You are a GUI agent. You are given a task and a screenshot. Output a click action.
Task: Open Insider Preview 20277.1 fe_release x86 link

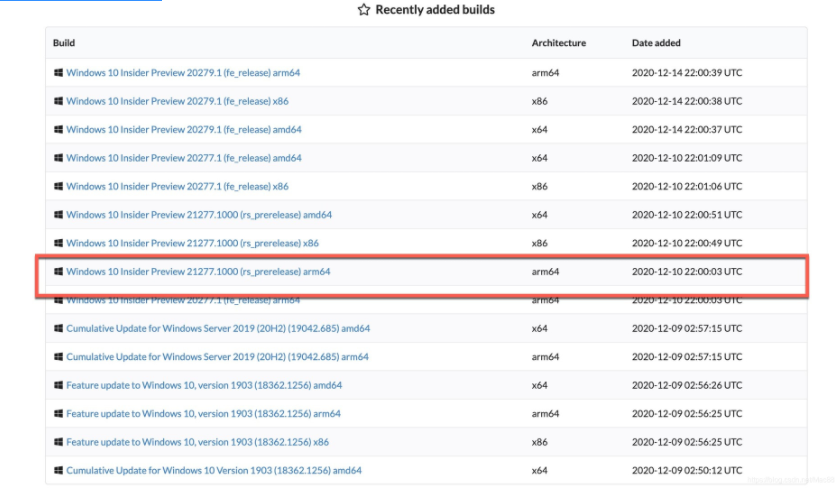tap(177, 186)
